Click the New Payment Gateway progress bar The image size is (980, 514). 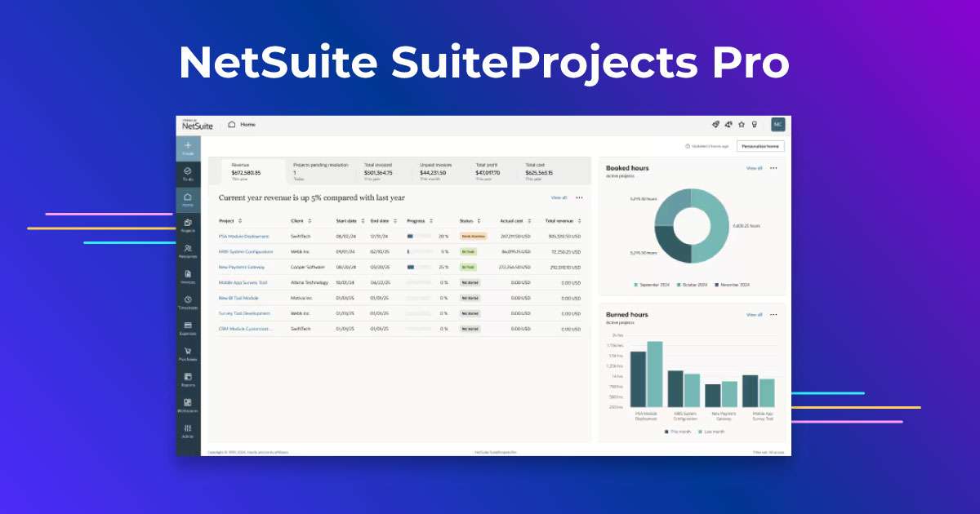[x=420, y=267]
